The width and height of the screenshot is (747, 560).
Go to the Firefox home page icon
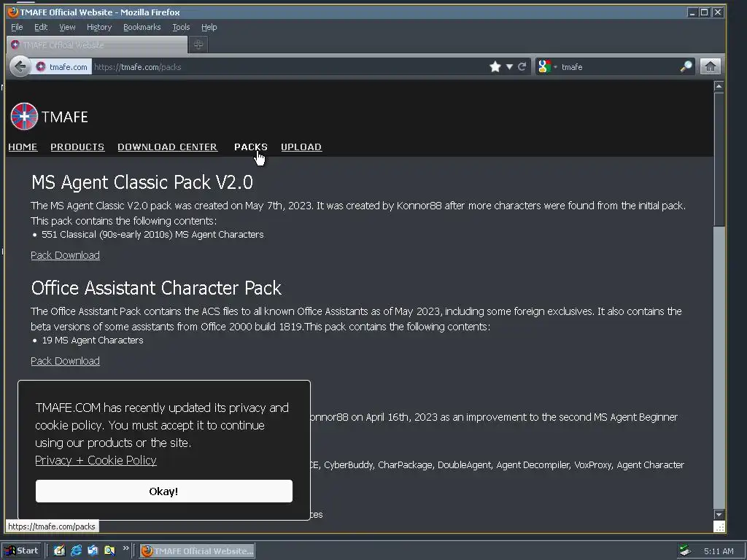[x=710, y=66]
